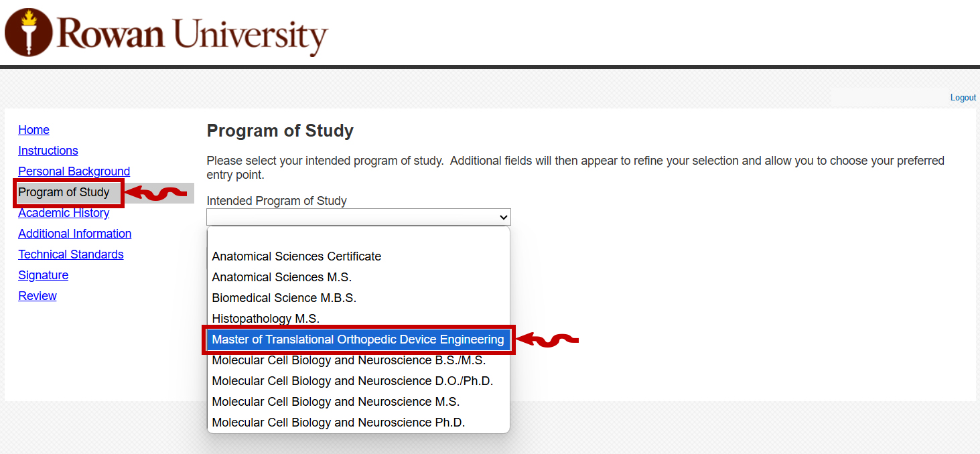Pick Histopathology M.S. from list
980x454 pixels.
358,319
